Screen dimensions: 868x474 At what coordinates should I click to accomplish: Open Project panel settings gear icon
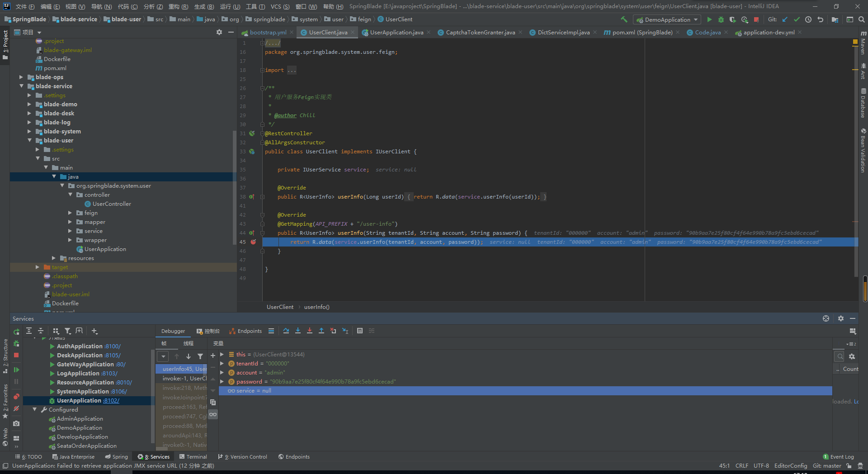pyautogui.click(x=219, y=32)
